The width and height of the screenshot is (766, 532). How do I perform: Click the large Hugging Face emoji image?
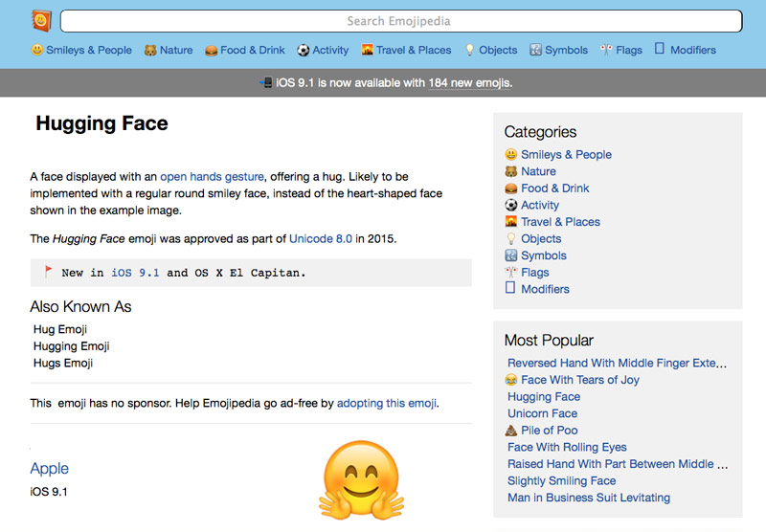tap(362, 479)
